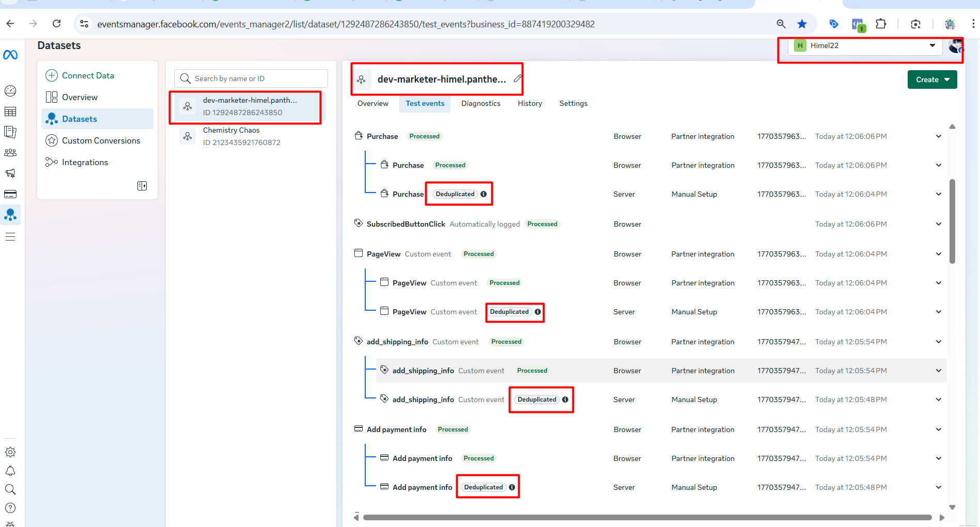Click the search magnifier icon in left rail
This screenshot has height=527, width=980.
[10, 489]
